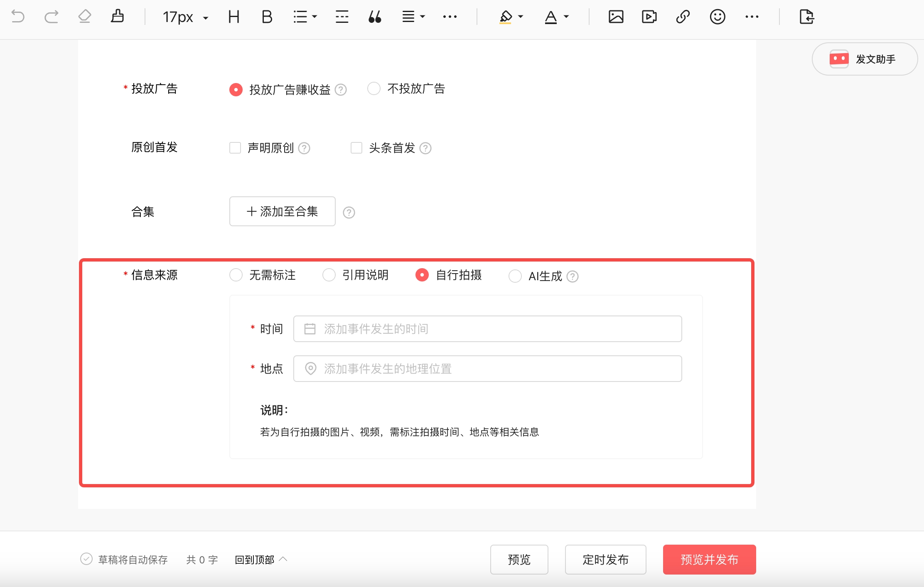Check the 声明原创 checkbox
The width and height of the screenshot is (924, 587).
coord(235,148)
